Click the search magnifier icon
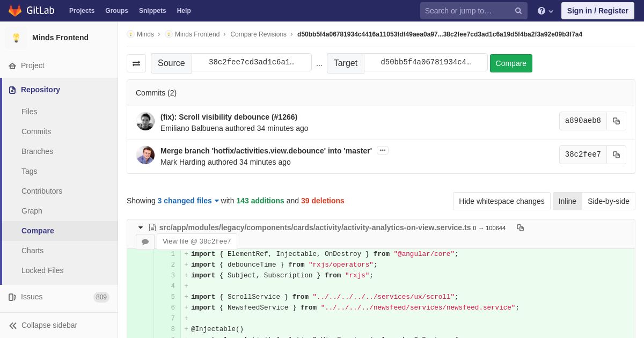 [518, 11]
